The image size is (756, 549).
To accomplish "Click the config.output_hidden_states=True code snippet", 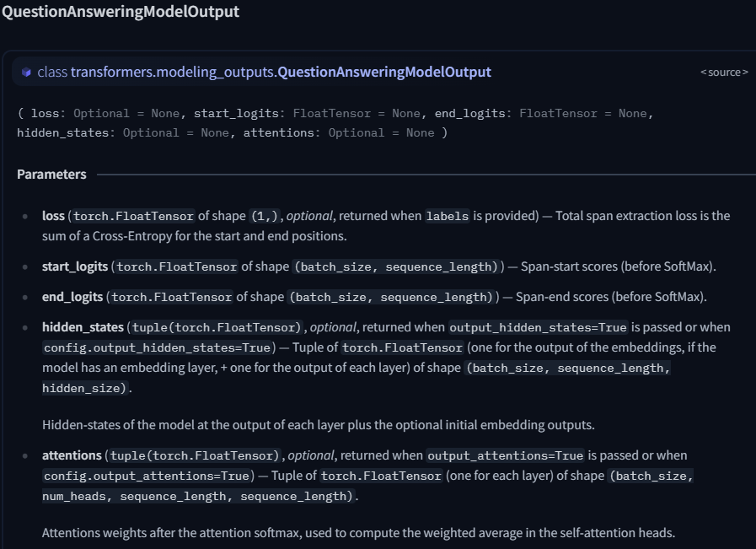I will pos(157,347).
